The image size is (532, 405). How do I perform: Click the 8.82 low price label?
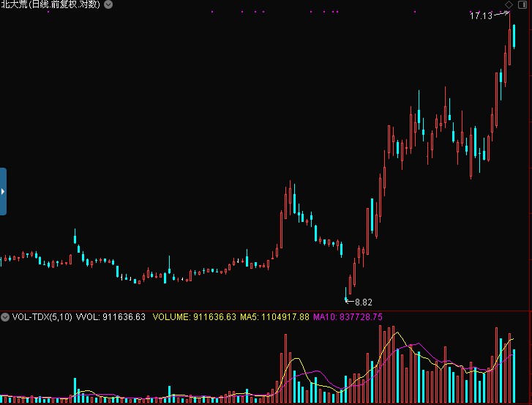pos(364,302)
